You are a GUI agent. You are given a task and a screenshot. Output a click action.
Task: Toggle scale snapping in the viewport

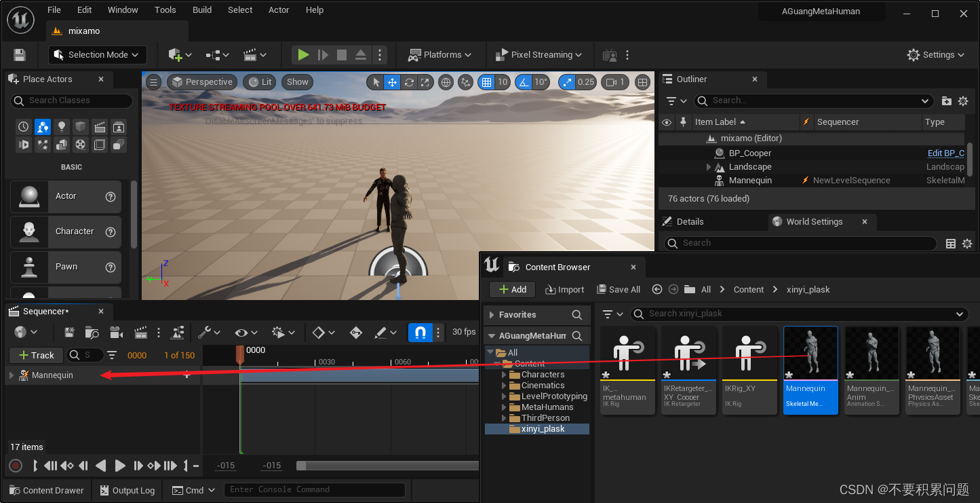(x=568, y=82)
